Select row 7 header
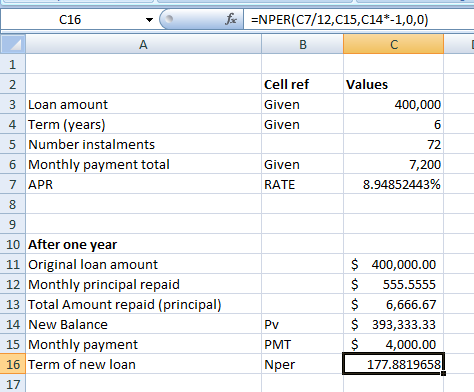Image resolution: width=474 pixels, height=392 pixels. [13, 184]
